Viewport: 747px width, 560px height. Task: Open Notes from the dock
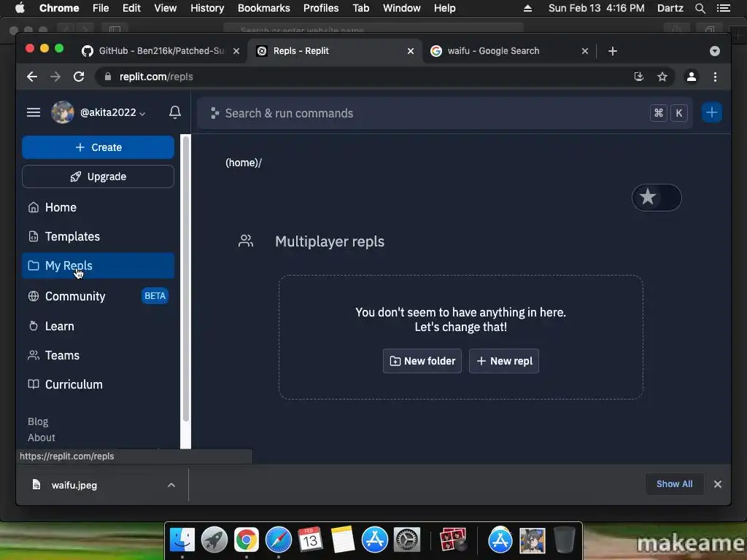click(343, 540)
